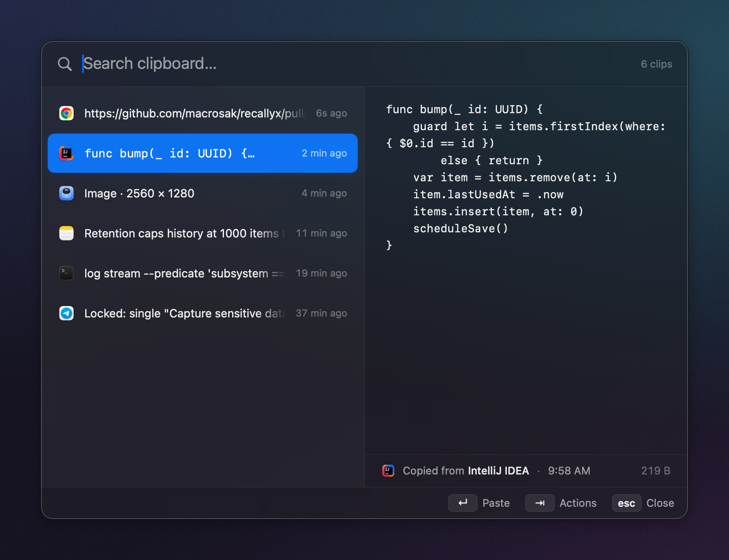729x560 pixels.
Task: Select the log stream predicate clip
Action: tap(203, 273)
